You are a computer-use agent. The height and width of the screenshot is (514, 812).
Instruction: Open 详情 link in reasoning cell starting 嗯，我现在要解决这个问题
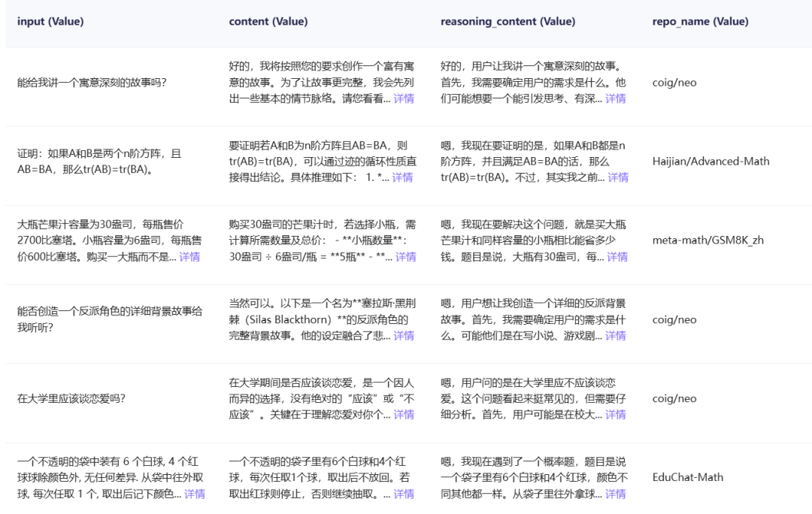coord(617,257)
